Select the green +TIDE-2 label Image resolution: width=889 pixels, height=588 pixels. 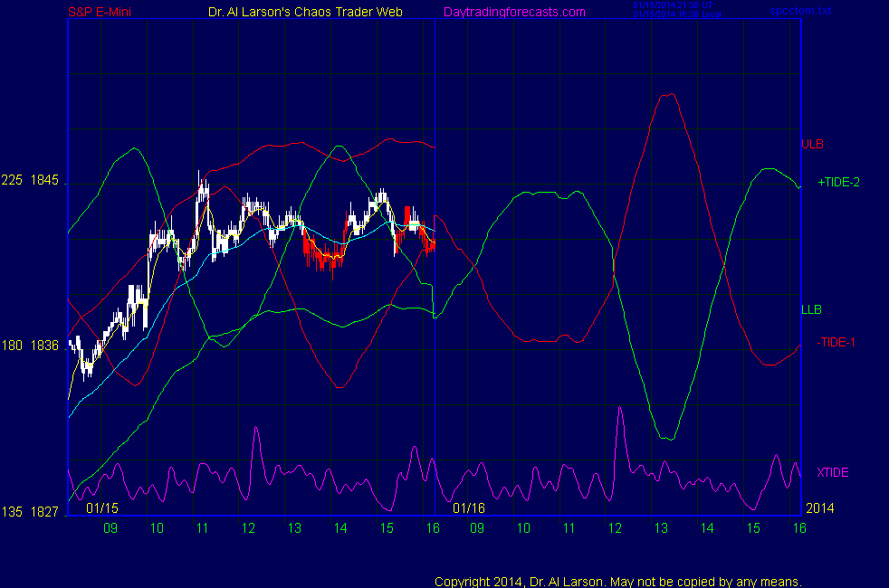(x=838, y=183)
